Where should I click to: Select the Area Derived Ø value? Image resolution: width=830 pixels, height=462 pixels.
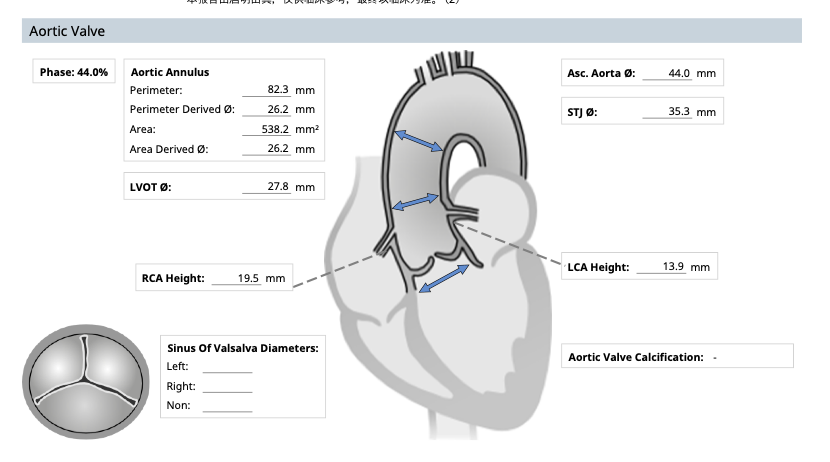coord(269,149)
